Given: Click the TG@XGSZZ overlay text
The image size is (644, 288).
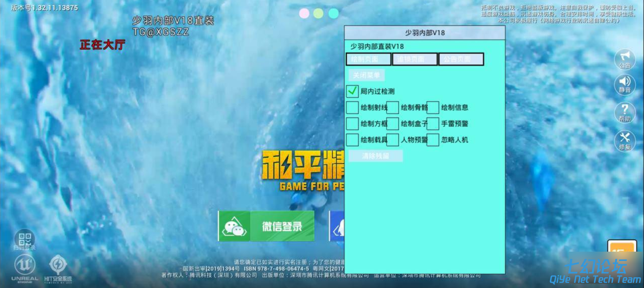Looking at the screenshot, I should pos(161,32).
